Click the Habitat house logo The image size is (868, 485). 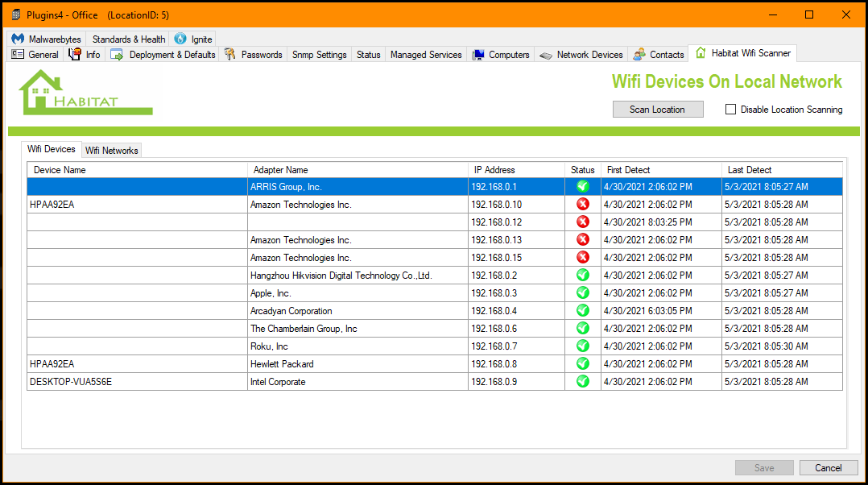coord(85,92)
